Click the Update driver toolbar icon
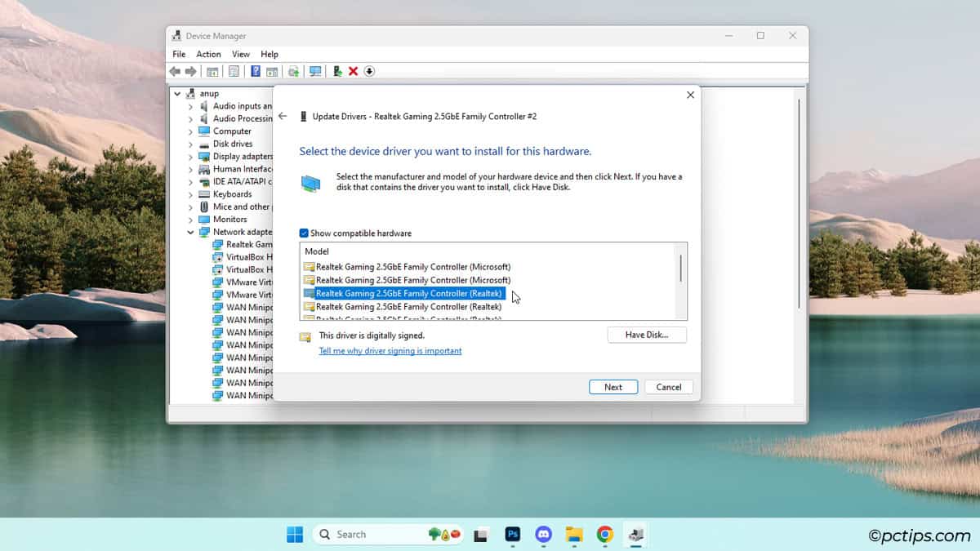 (x=337, y=72)
